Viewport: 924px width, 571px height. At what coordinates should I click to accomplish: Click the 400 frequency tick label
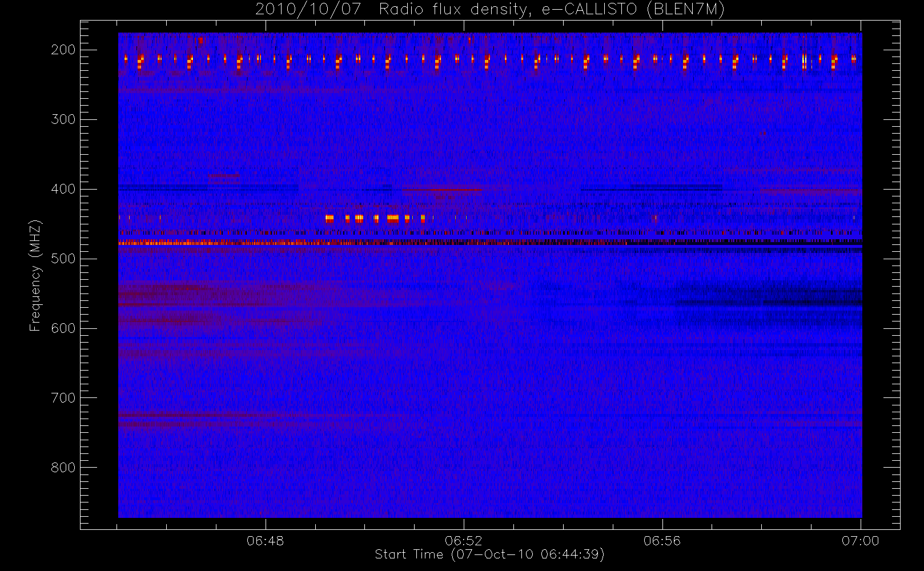(x=63, y=189)
